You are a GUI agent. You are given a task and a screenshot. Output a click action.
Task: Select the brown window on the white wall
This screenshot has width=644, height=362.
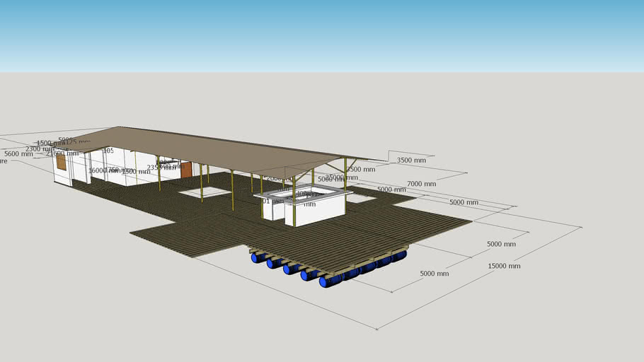pos(61,162)
